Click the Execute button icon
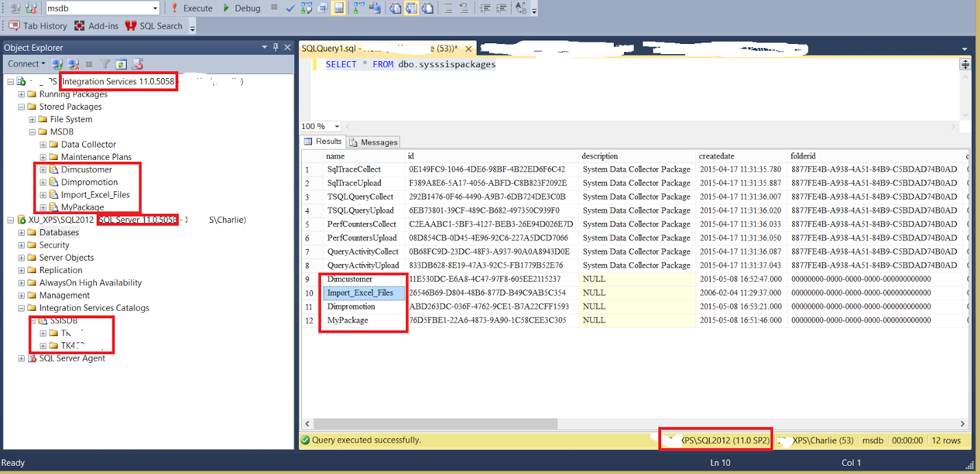The height and width of the screenshot is (474, 980). point(175,8)
